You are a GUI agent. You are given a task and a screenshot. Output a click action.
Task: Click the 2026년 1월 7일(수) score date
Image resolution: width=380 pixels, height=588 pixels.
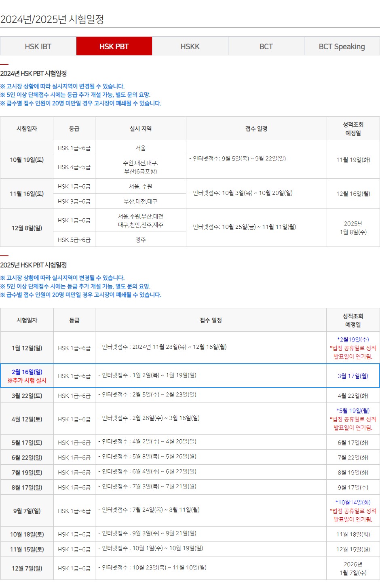point(352,568)
